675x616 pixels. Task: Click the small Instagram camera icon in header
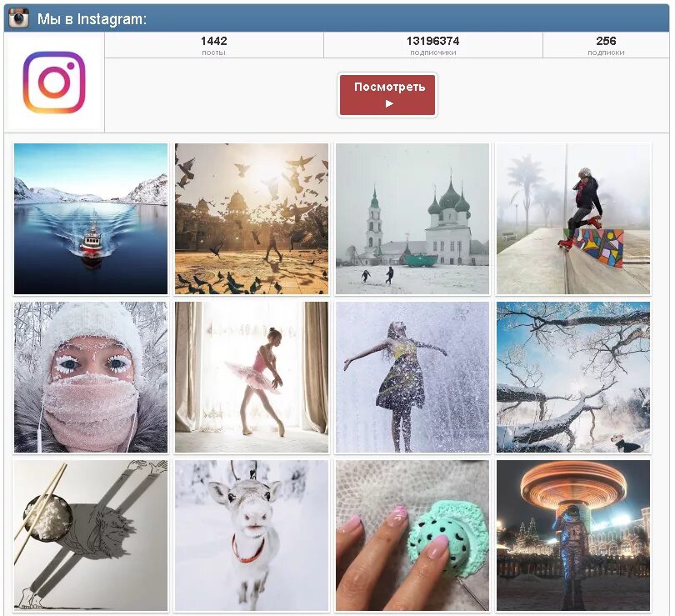point(19,18)
